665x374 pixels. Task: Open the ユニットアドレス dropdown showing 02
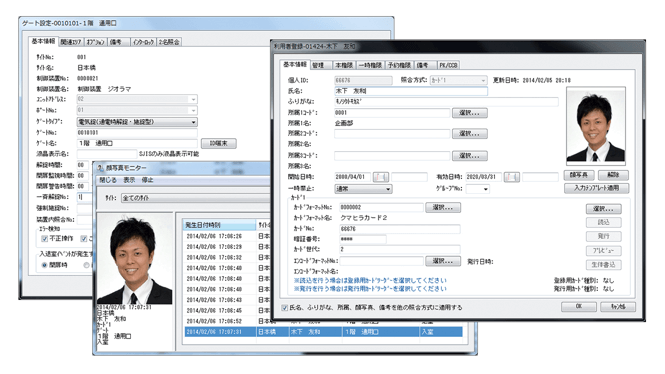tap(137, 99)
